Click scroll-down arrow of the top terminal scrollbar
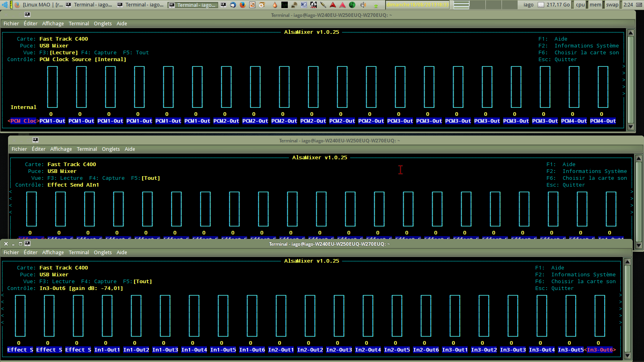The height and width of the screenshot is (362, 644). point(631,127)
